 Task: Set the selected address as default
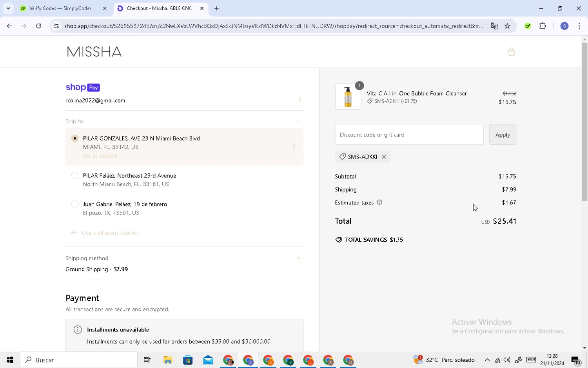100,156
